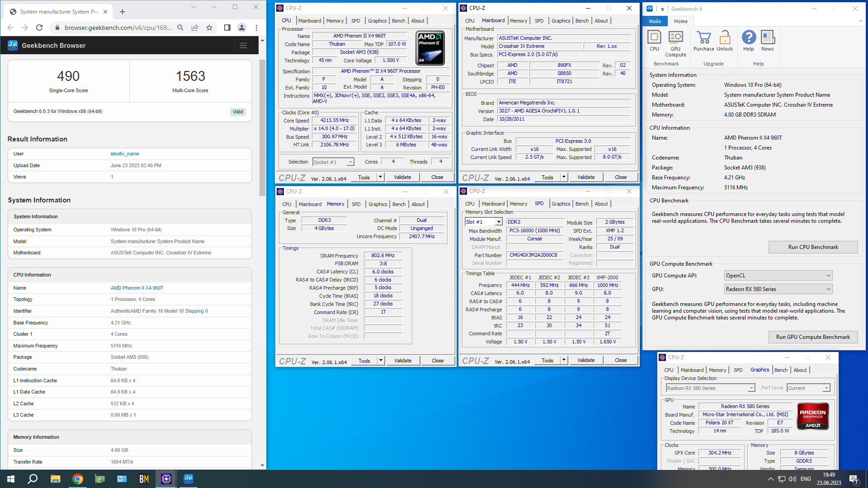Open the Slot #1 memory slot dropdown
The image size is (868, 488).
[x=484, y=222]
